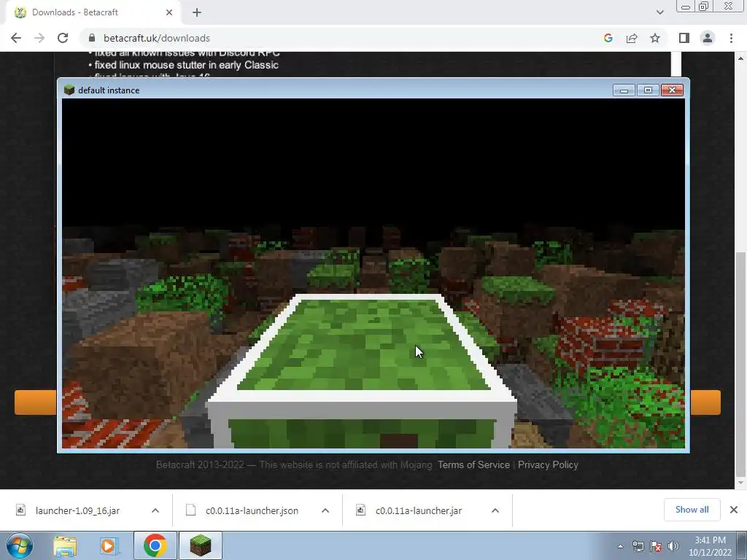The image size is (747, 560).
Task: Show all downloads
Action: click(692, 510)
